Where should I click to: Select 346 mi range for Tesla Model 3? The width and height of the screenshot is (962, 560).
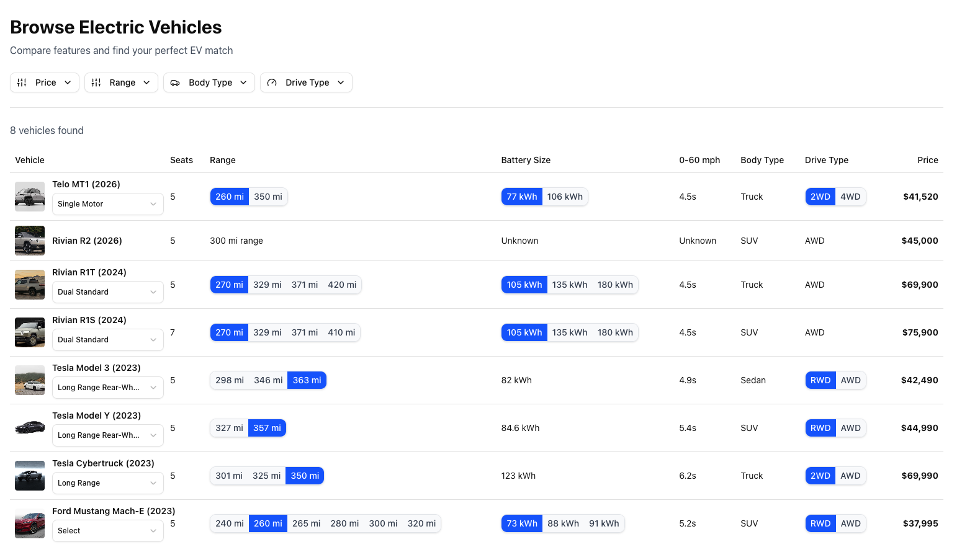pos(268,380)
